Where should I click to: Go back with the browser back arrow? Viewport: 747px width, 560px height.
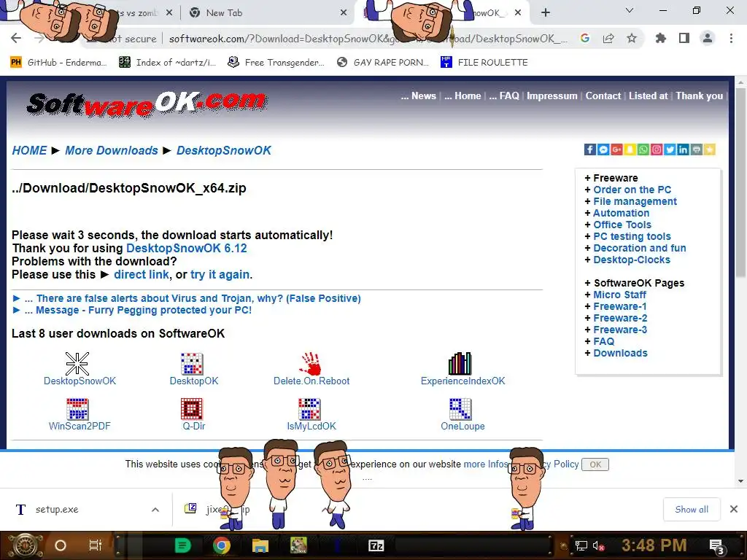click(16, 38)
